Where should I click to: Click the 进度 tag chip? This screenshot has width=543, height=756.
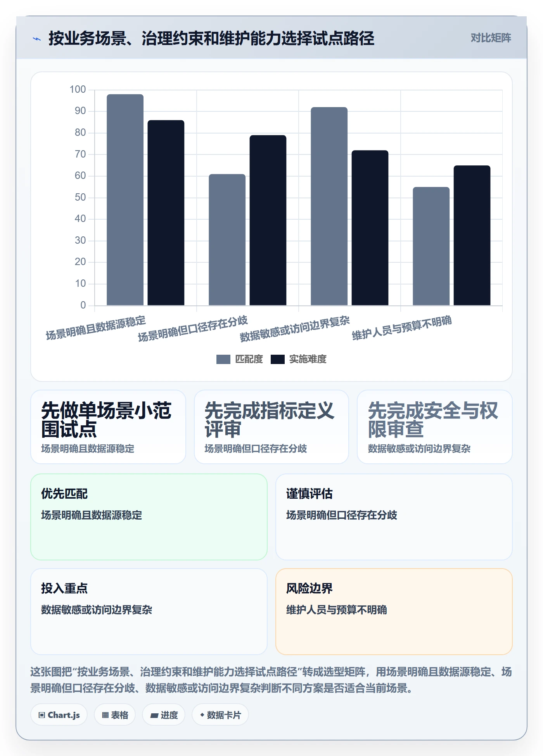coord(164,715)
